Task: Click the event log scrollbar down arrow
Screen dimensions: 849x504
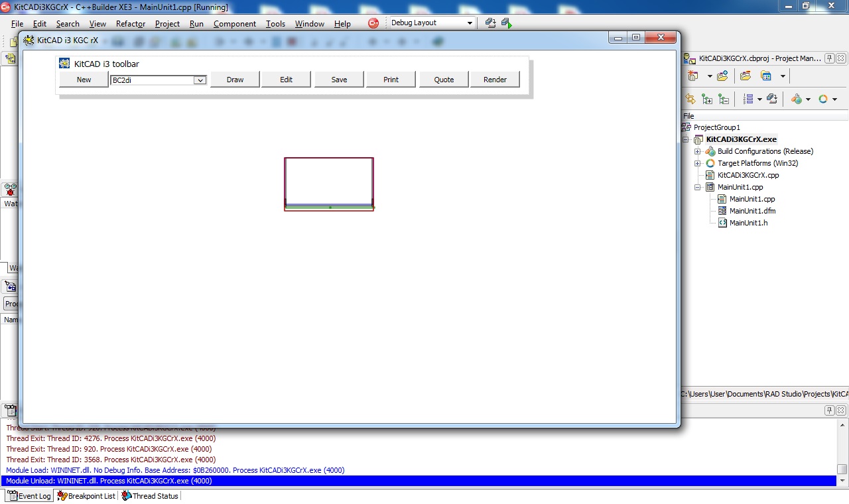Action: (x=842, y=481)
